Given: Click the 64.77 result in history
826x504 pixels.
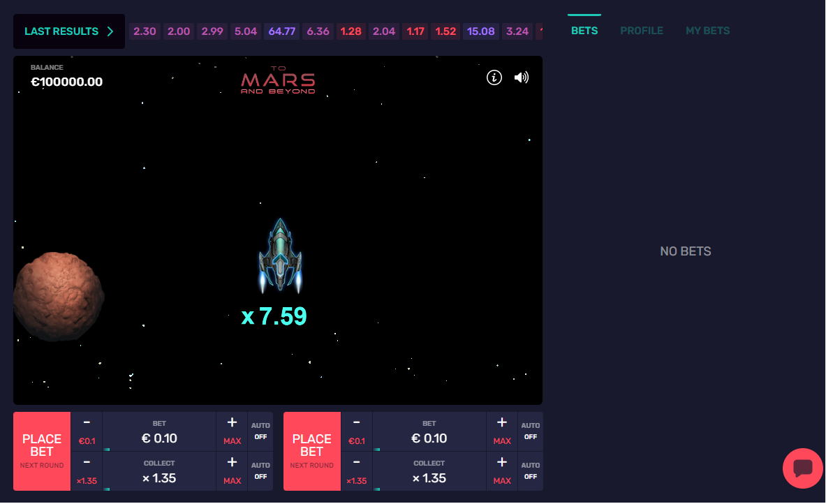Looking at the screenshot, I should (x=282, y=31).
